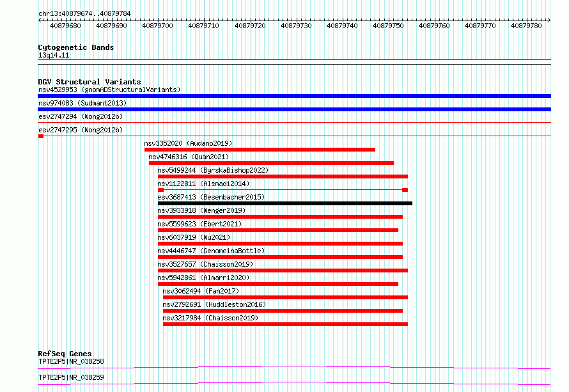Click the TPTE2P5 NR_038258 magenta gene line
The height and width of the screenshot is (392, 569).
(x=294, y=367)
